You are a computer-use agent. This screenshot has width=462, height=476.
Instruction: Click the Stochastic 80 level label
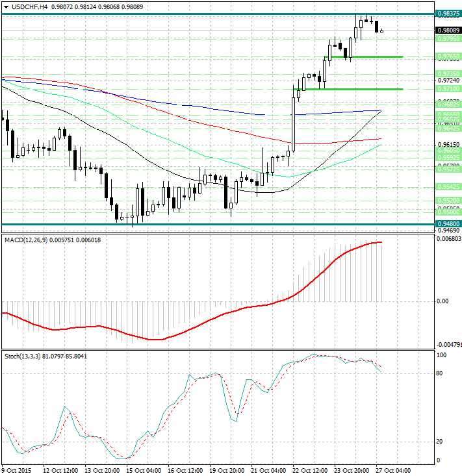pos(439,373)
